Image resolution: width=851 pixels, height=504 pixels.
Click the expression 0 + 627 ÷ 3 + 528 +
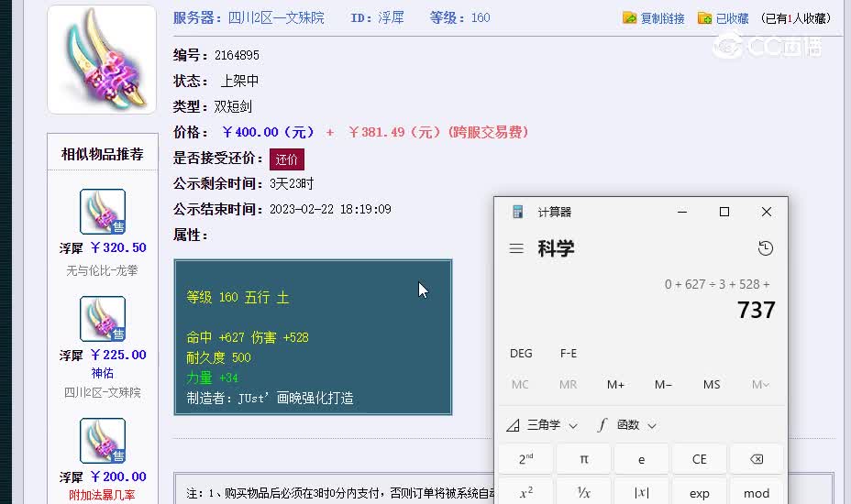point(717,284)
